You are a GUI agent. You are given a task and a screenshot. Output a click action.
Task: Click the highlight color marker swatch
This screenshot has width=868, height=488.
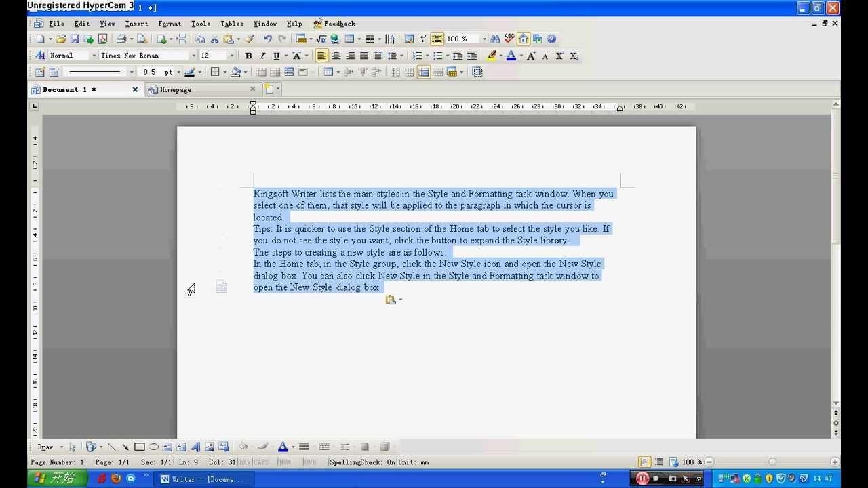[x=492, y=56]
